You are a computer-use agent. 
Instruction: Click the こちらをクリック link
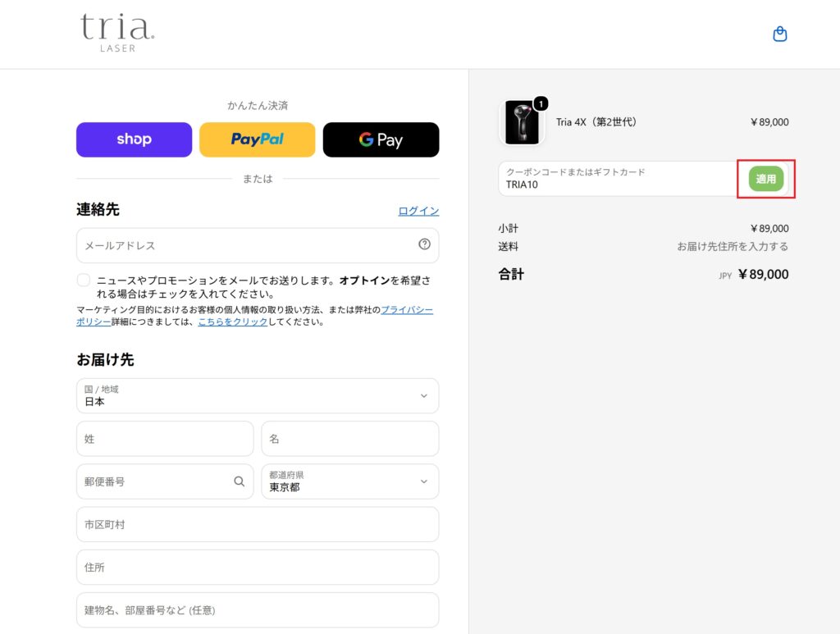232,322
